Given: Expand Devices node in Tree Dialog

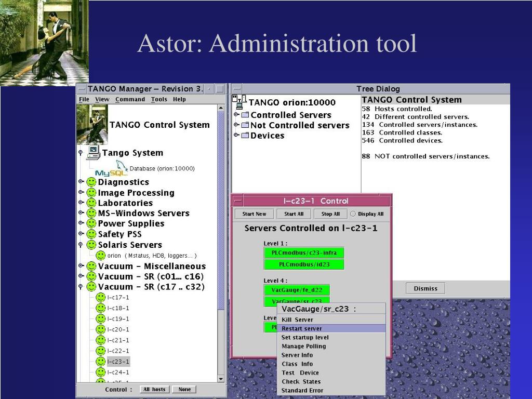Looking at the screenshot, I should point(236,135).
